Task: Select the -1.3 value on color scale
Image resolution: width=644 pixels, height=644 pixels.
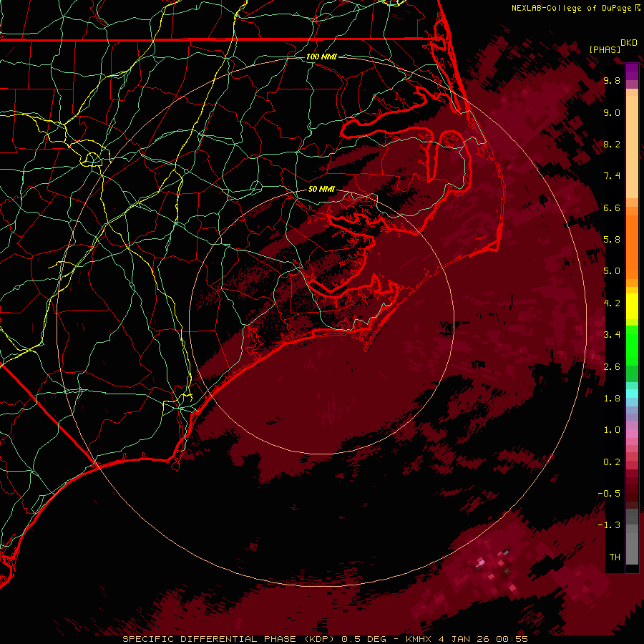Action: (609, 525)
